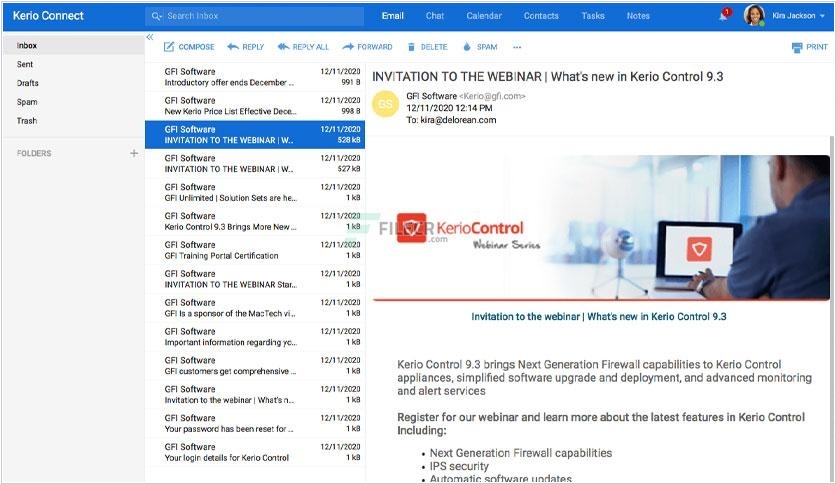
Task: Go to the Tasks tab
Action: coord(593,16)
